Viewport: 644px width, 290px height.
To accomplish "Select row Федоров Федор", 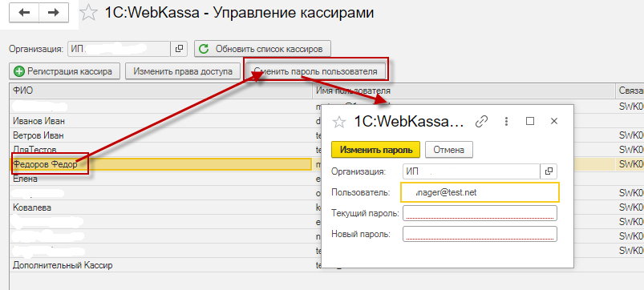I will pyautogui.click(x=160, y=164).
